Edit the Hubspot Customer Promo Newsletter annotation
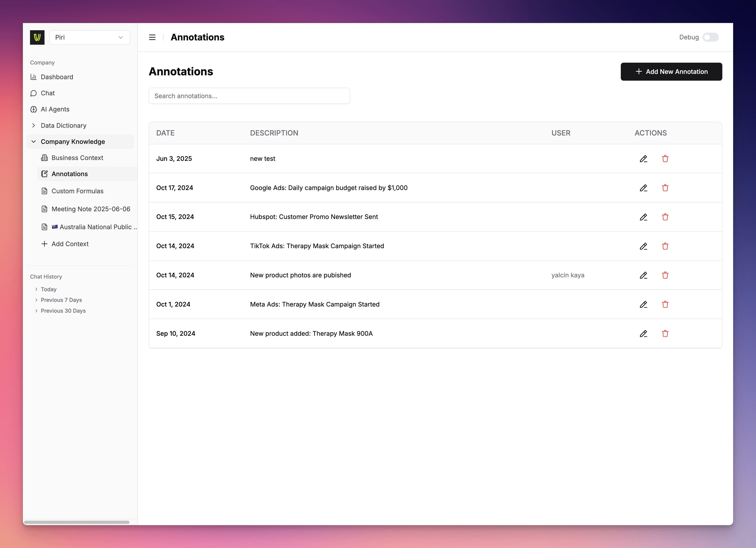756x548 pixels. pyautogui.click(x=643, y=217)
